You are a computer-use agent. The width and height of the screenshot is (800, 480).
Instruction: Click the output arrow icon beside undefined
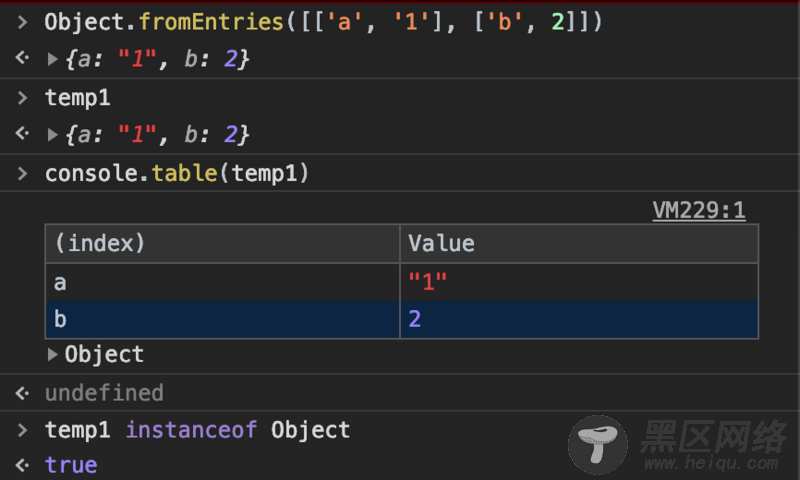click(22, 392)
